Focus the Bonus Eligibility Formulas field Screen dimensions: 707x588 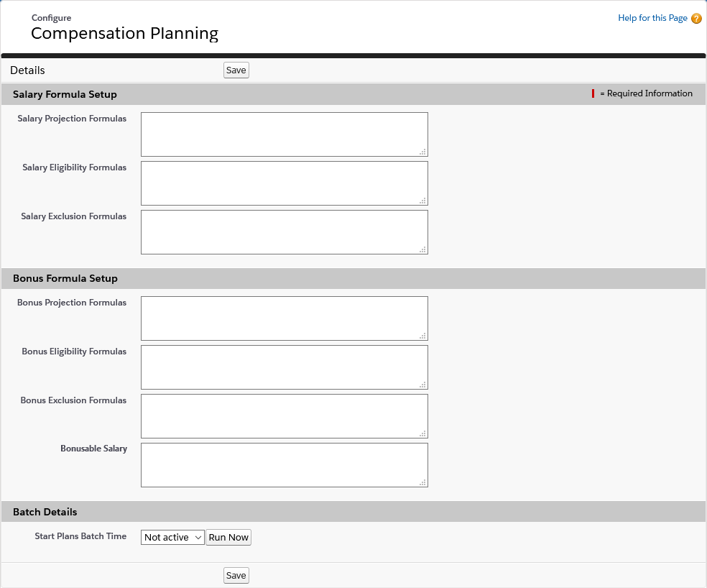click(x=284, y=367)
